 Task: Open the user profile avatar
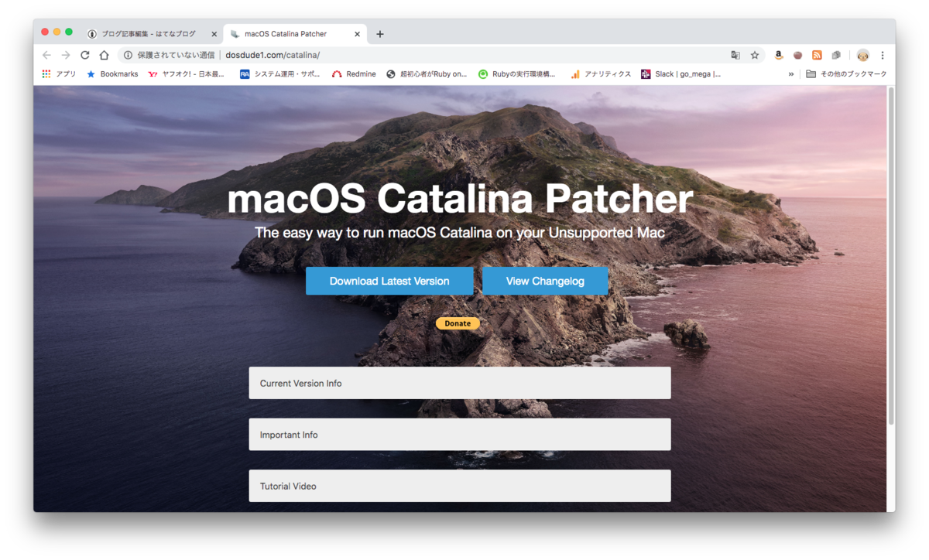[x=862, y=55]
